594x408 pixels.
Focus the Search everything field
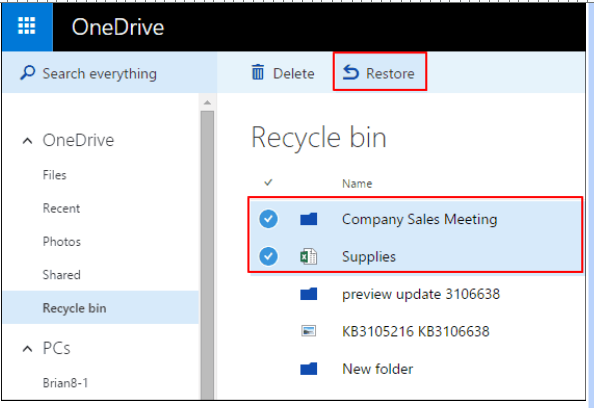[x=110, y=73]
